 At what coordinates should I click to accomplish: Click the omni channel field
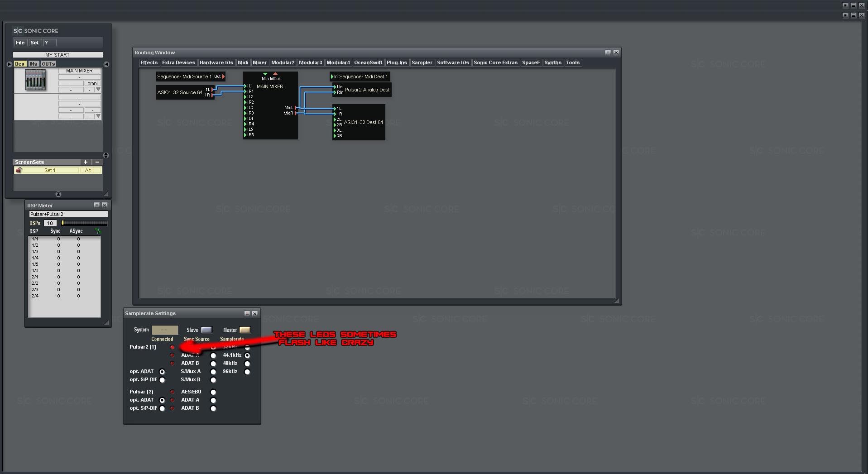click(92, 83)
